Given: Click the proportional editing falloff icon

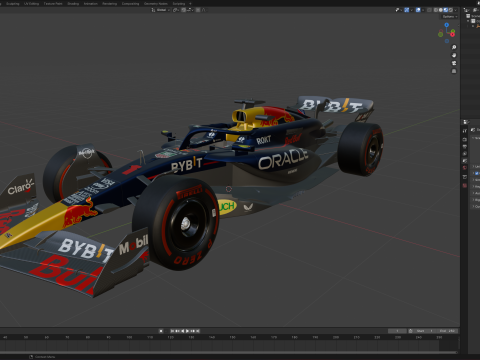Looking at the screenshot, I should [x=204, y=10].
